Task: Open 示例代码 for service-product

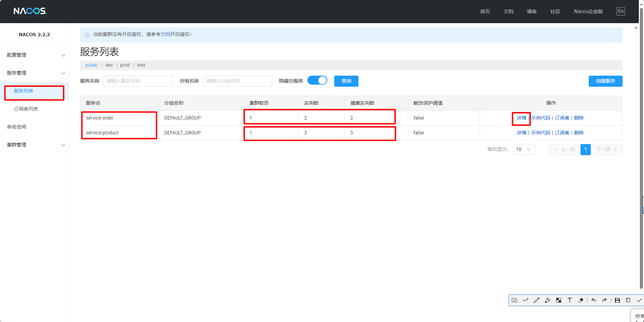Action: coord(541,133)
